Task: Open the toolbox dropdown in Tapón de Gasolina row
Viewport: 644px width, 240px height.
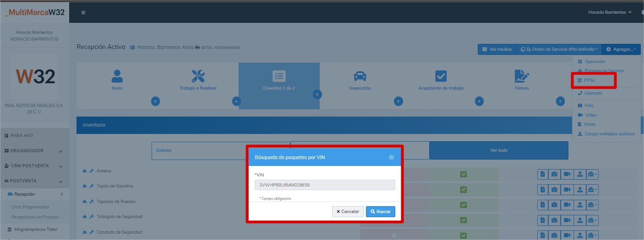Action: (592, 190)
